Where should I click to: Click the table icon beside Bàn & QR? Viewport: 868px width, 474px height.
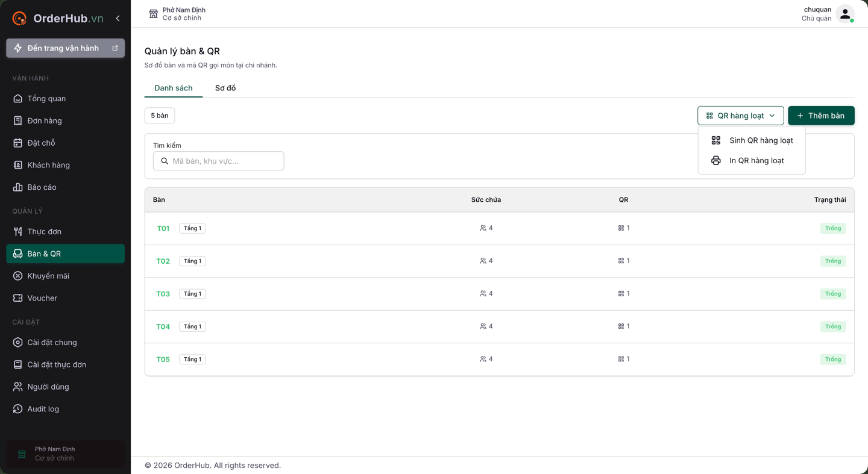pyautogui.click(x=17, y=254)
